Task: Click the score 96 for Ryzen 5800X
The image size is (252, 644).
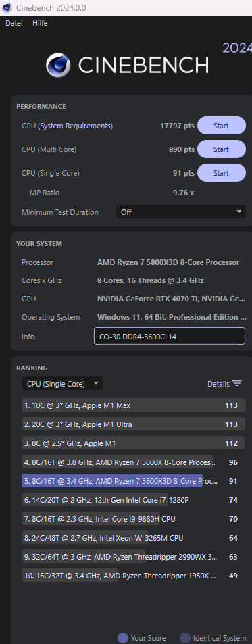Action: [233, 462]
